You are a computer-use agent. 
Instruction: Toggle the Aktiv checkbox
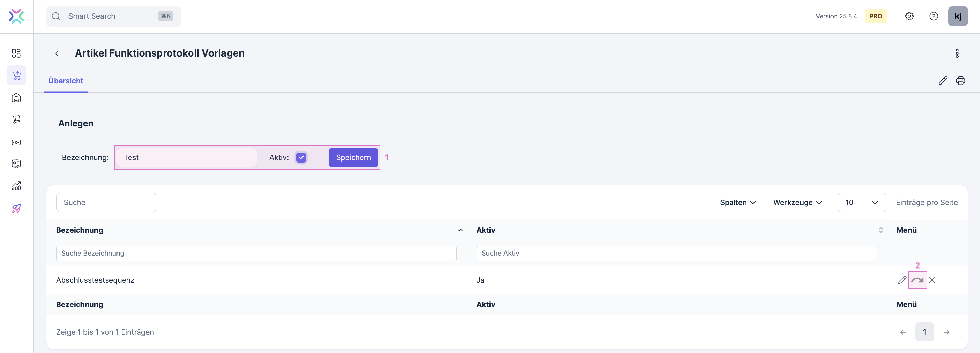point(301,157)
